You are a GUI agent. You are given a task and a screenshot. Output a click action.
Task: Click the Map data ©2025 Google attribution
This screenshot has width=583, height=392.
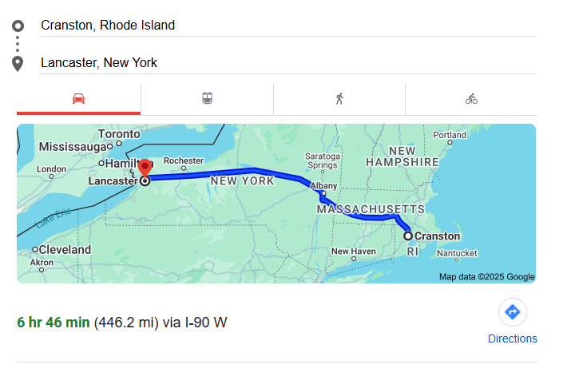point(486,277)
